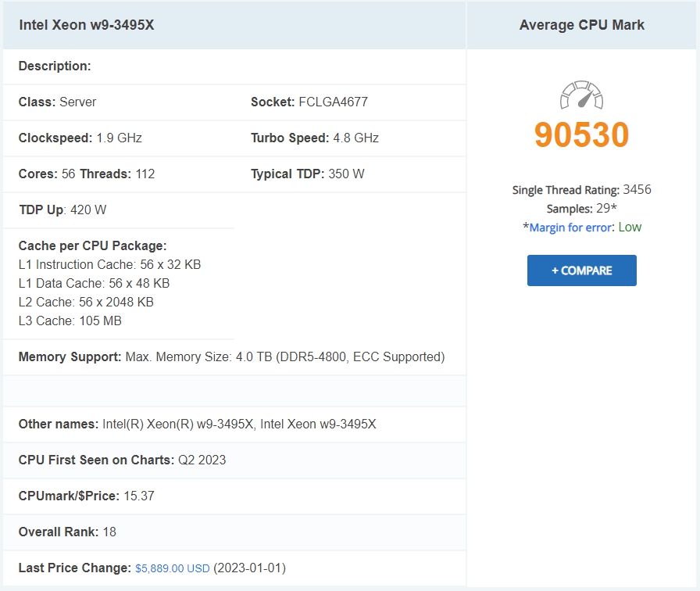700x591 pixels.
Task: Select L1 Instruction Cache: 56 x 32 KB
Action: [110, 264]
